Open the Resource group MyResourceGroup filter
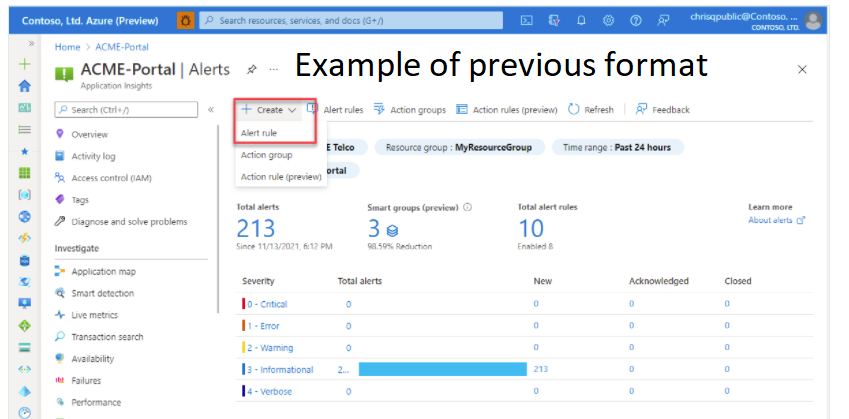Screen dimensions: 849x419 click(459, 147)
